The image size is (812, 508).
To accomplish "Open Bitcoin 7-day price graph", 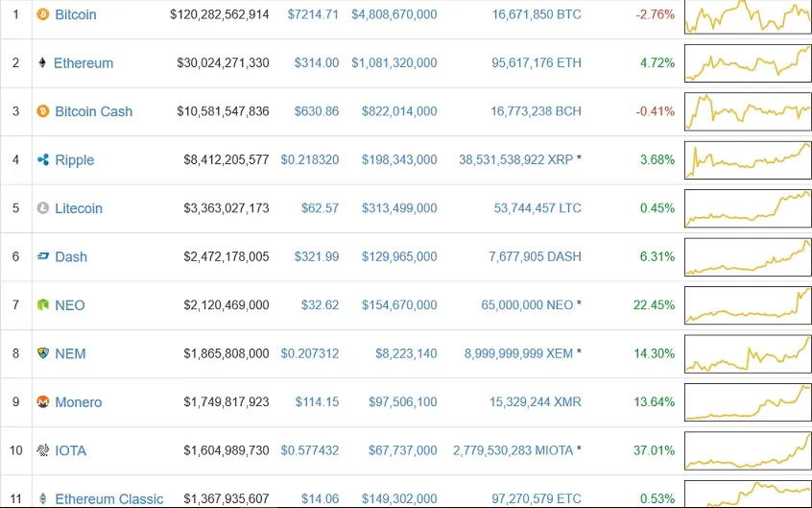I will pos(748,16).
